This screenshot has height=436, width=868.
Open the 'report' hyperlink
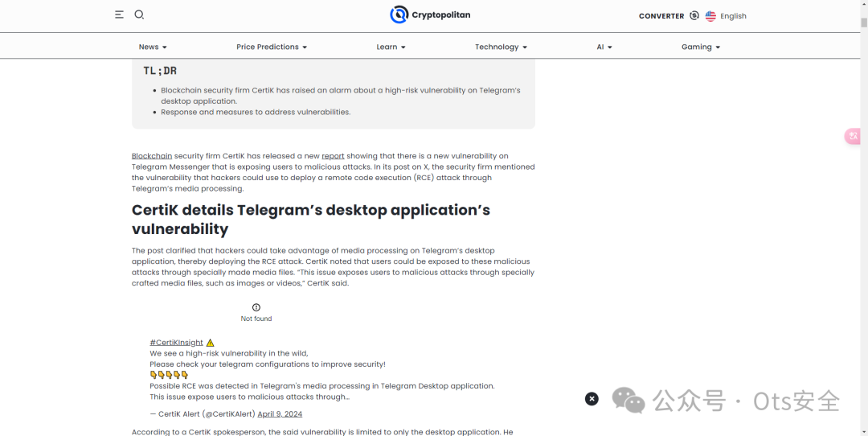tap(333, 156)
